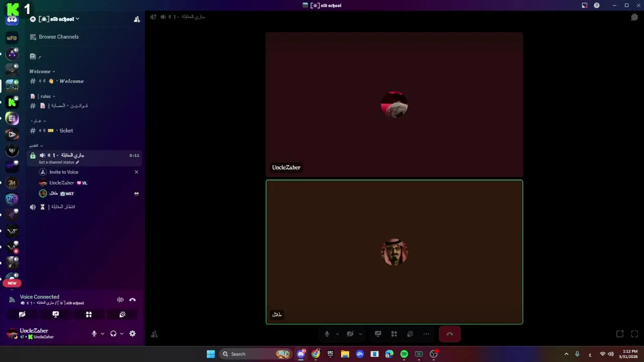Screen dimensions: 644x362
Task: Start an activity from the voice panel
Action: point(89,314)
